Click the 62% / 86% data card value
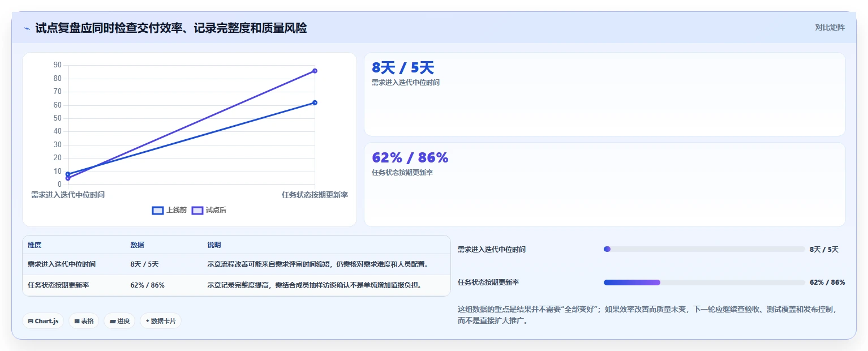The width and height of the screenshot is (868, 351). coord(410,157)
